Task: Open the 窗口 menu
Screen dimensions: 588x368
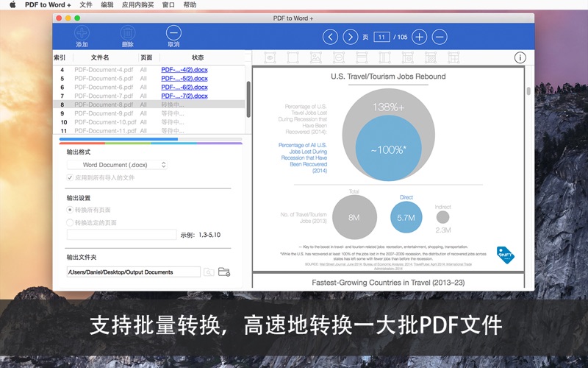Action: point(169,5)
